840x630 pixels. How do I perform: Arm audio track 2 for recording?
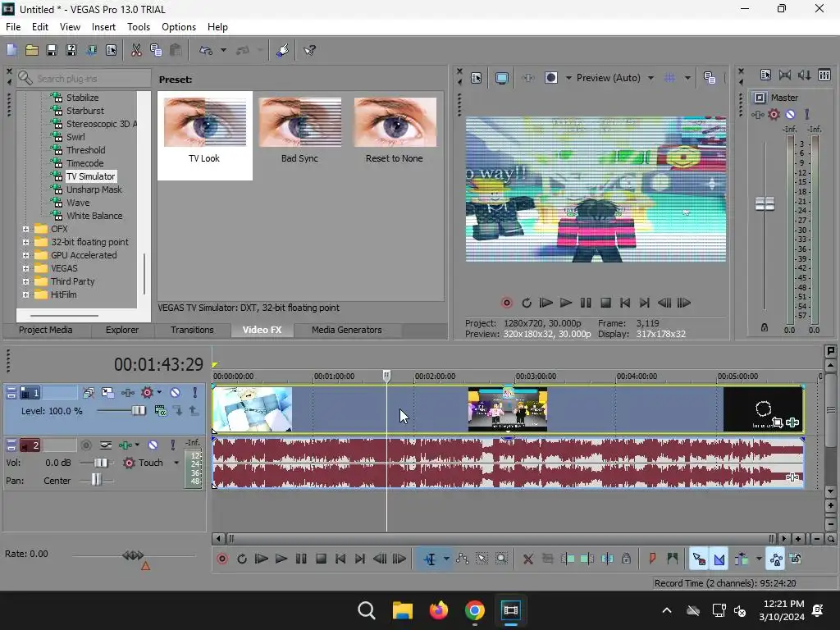(85, 445)
